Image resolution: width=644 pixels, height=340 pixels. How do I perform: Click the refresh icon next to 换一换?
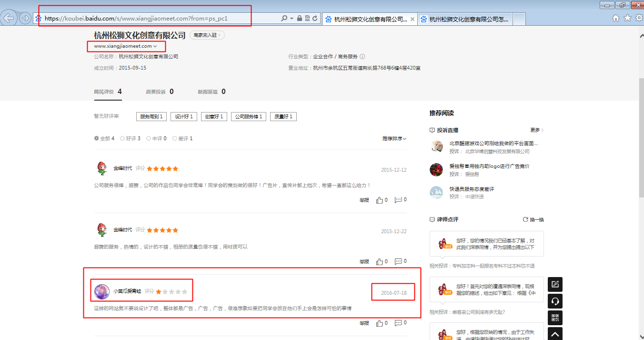point(525,220)
